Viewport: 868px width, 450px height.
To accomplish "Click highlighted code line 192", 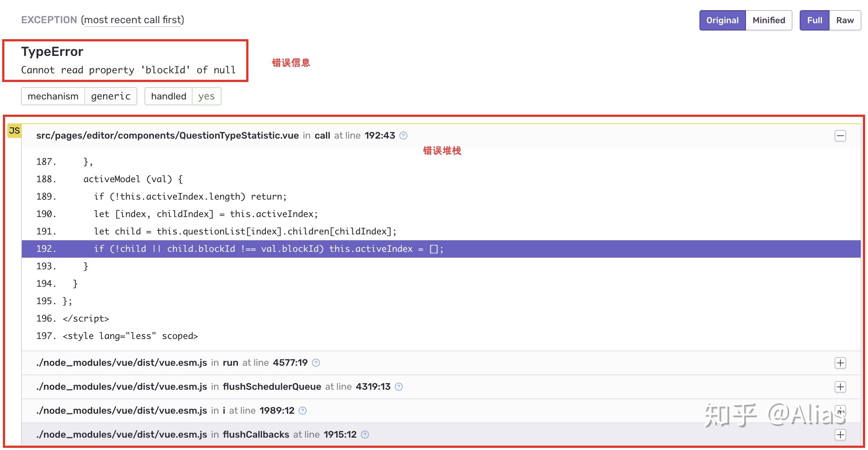I will (x=269, y=249).
